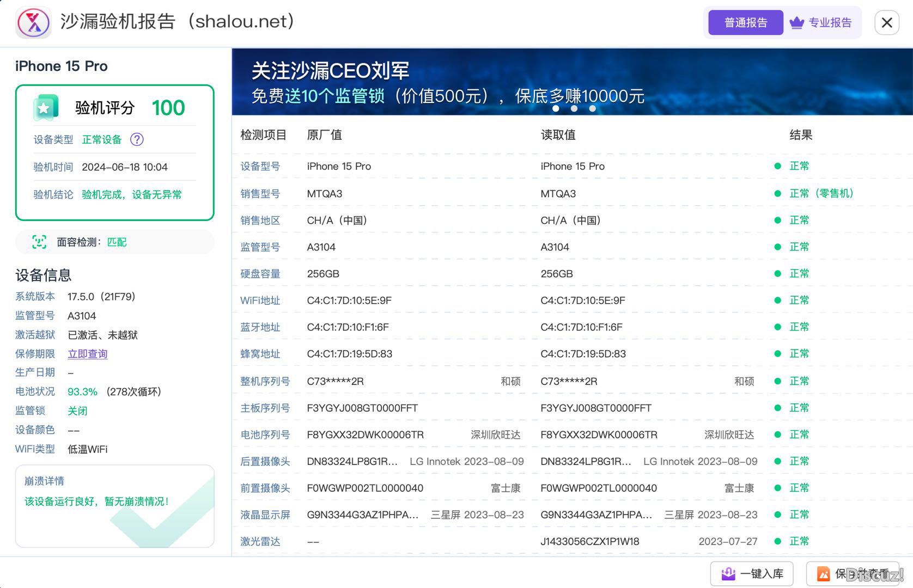Switch to the 普通报告 tab
913x588 pixels.
[746, 23]
